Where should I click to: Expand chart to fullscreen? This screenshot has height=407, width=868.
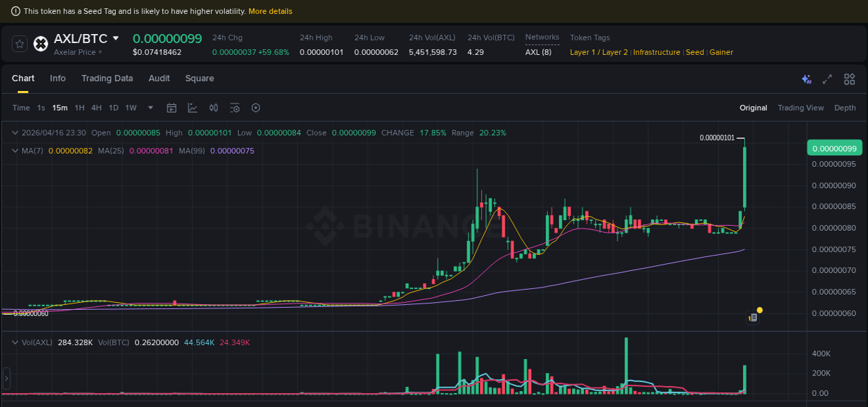[x=827, y=79]
